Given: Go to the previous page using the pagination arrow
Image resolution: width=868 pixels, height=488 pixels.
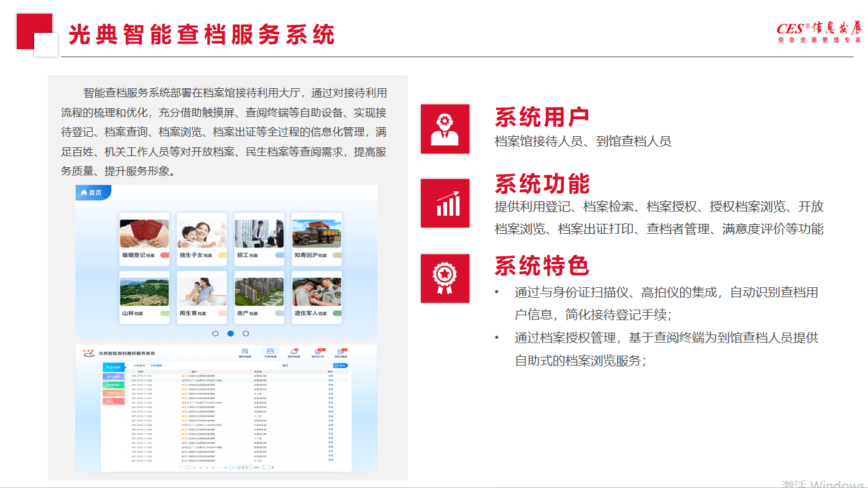Looking at the screenshot, I should (x=181, y=466).
